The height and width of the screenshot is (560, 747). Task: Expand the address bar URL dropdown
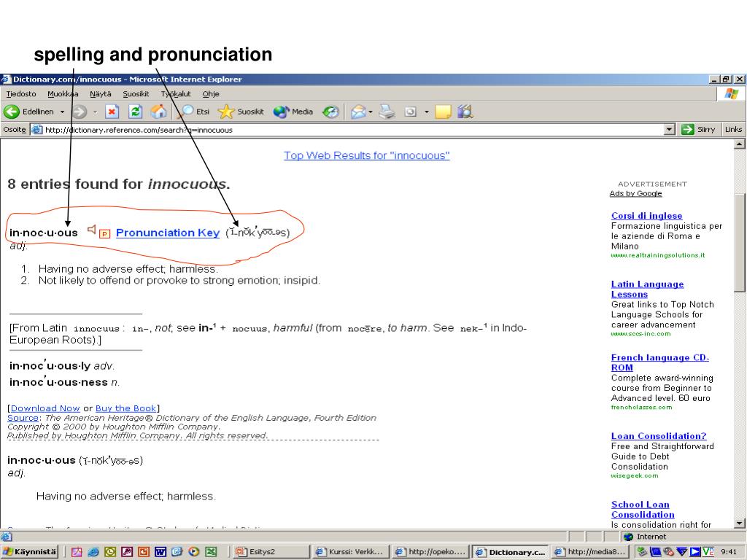click(x=670, y=130)
